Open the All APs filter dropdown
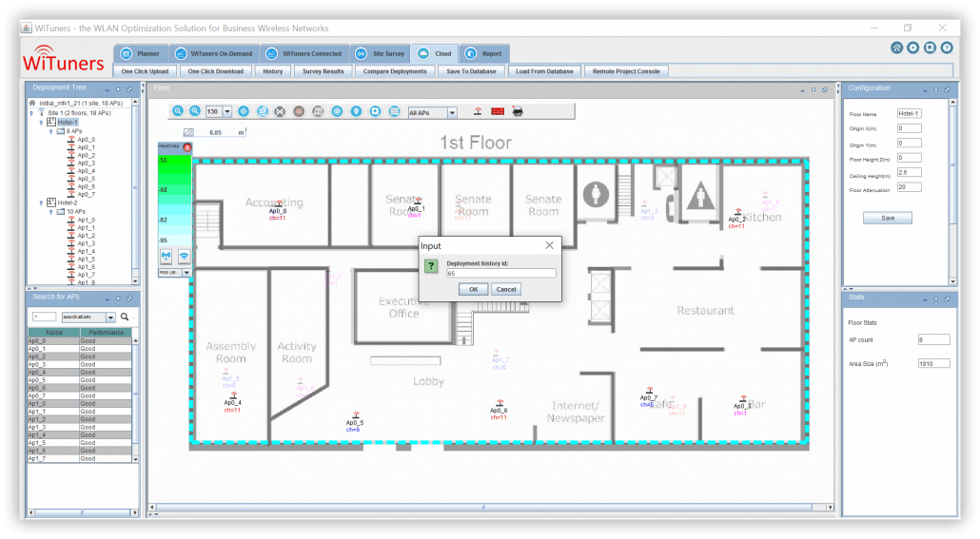The image size is (980, 539). [452, 113]
